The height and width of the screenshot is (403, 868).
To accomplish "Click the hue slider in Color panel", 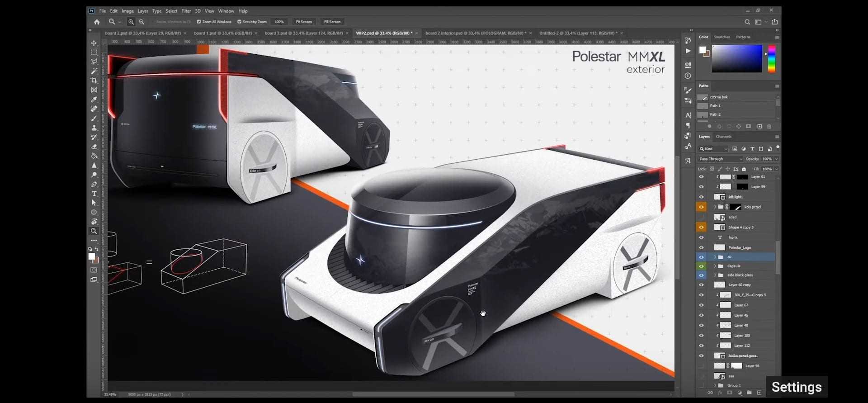I will pyautogui.click(x=771, y=58).
